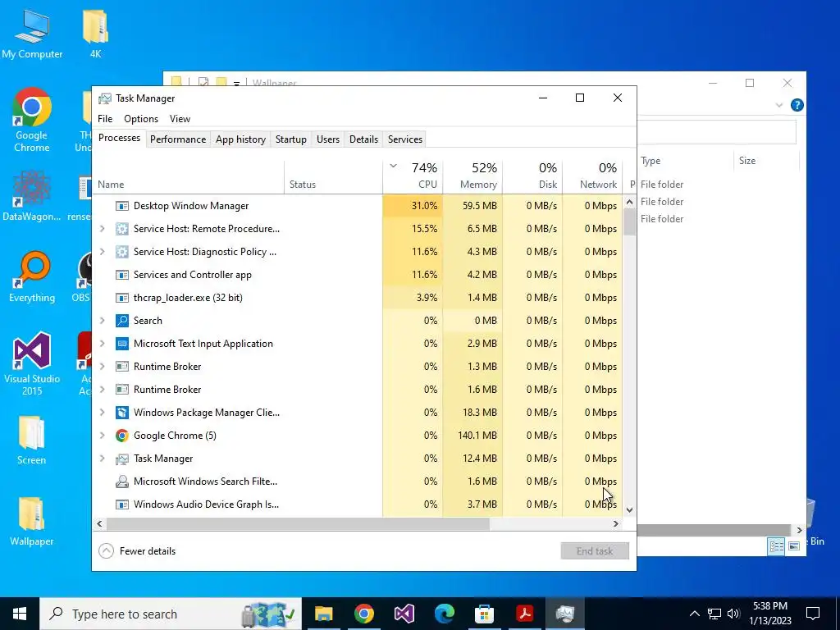Click the End task button
840x630 pixels.
pyautogui.click(x=595, y=550)
